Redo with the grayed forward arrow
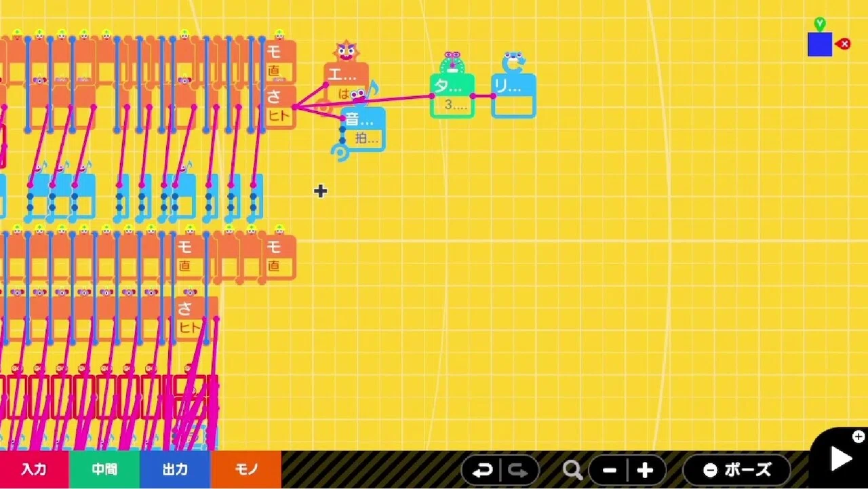The image size is (868, 489). (518, 470)
